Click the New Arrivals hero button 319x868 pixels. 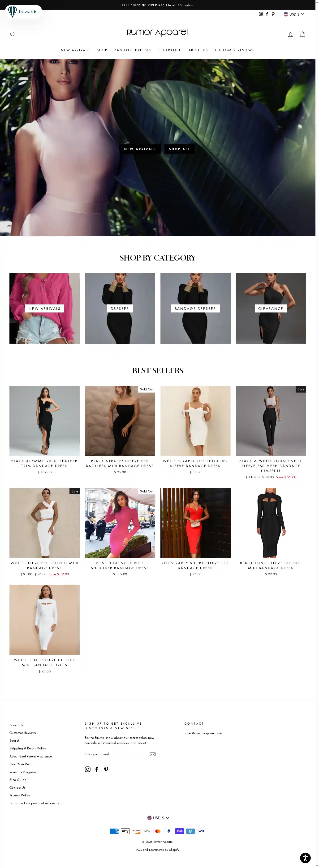coord(140,149)
